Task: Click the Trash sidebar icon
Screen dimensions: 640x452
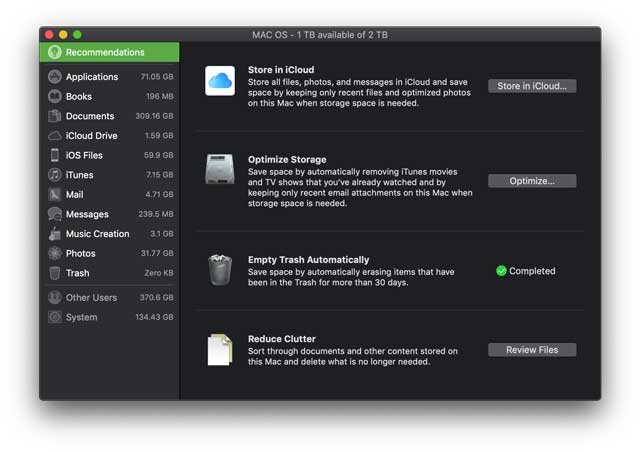Action: click(x=55, y=273)
